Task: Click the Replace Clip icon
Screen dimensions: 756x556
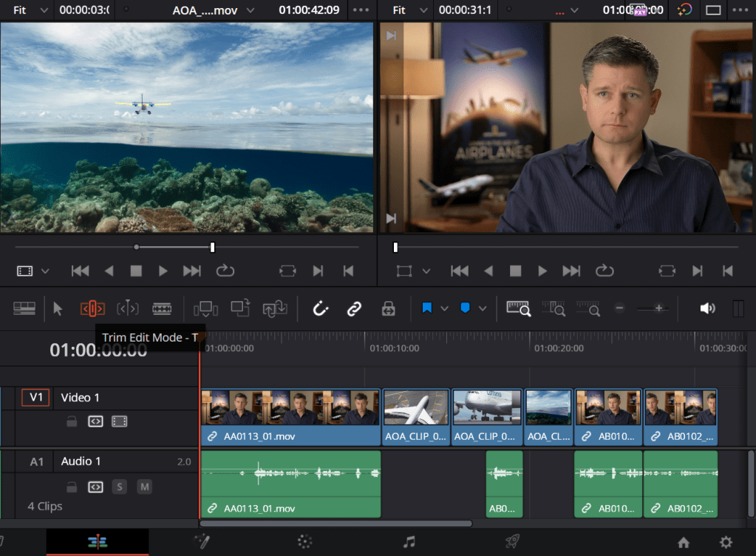Action: [x=274, y=309]
